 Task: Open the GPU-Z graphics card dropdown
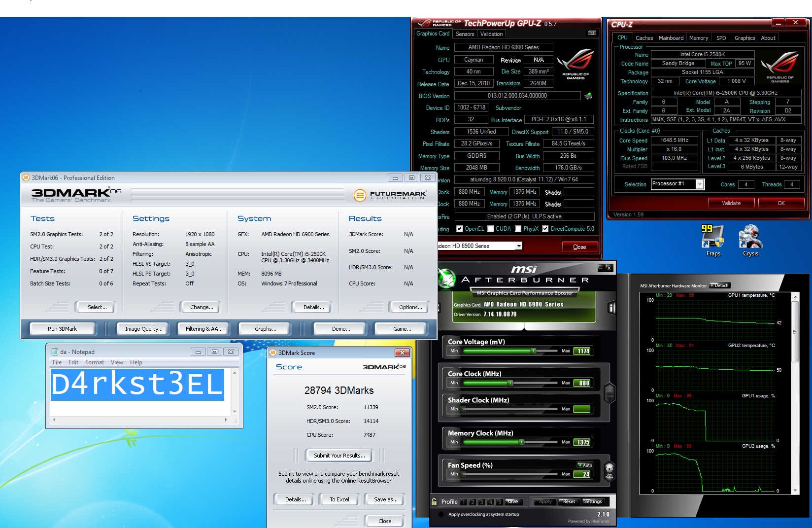[518, 246]
